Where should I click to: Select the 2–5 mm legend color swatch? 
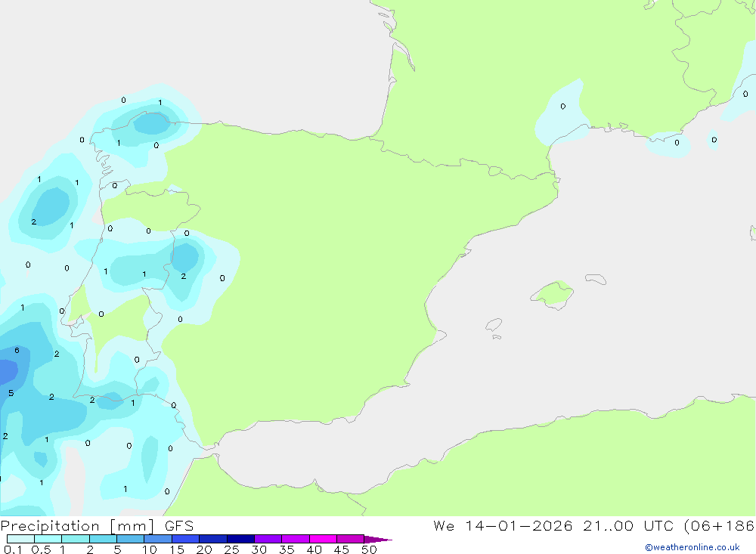tap(103, 539)
